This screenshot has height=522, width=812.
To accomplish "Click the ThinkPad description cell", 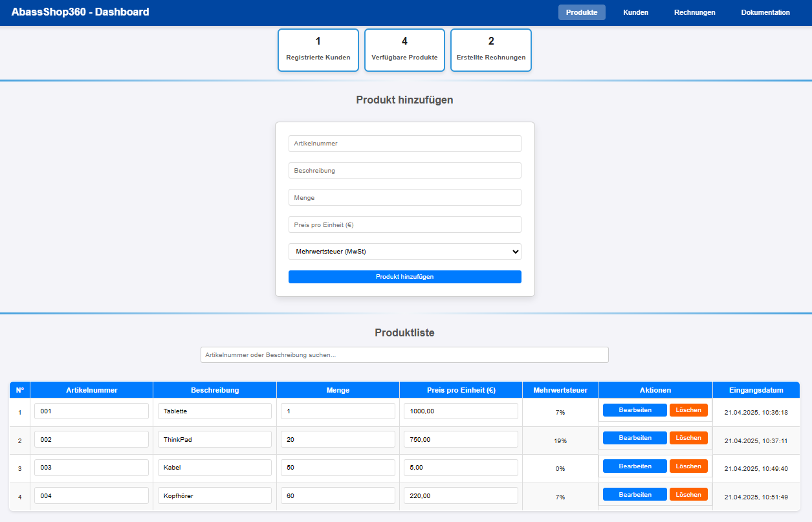I will (x=214, y=439).
